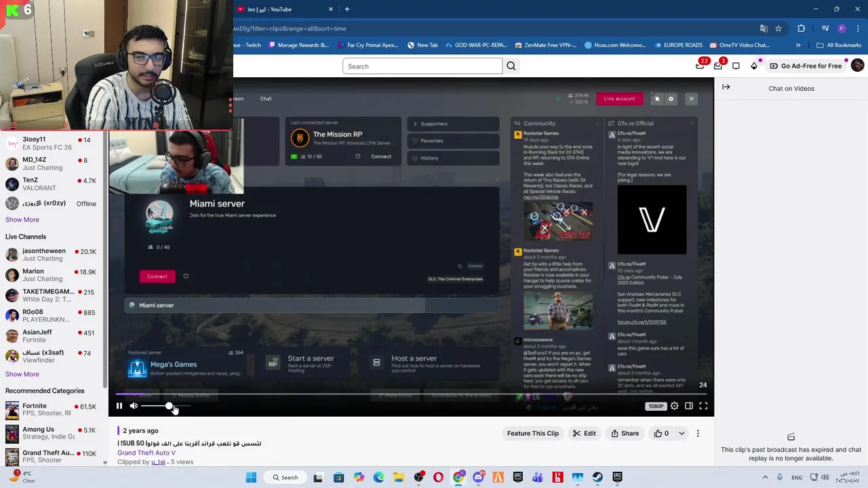
Task: Seek on the clip progress bar
Action: 412,394
